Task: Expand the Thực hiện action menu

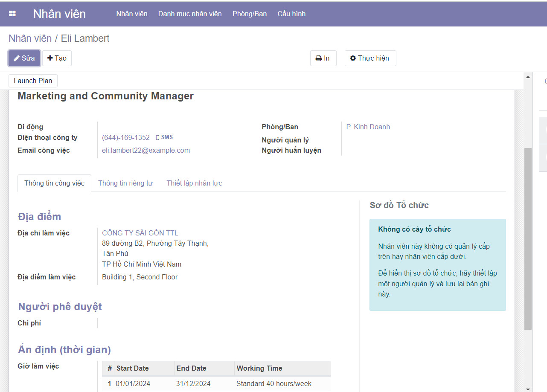Action: (370, 58)
